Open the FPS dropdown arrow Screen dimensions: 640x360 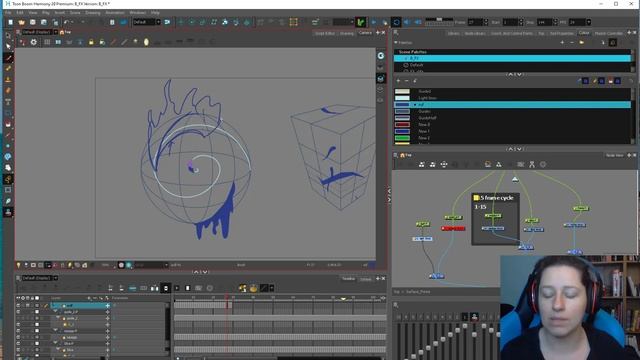589,22
